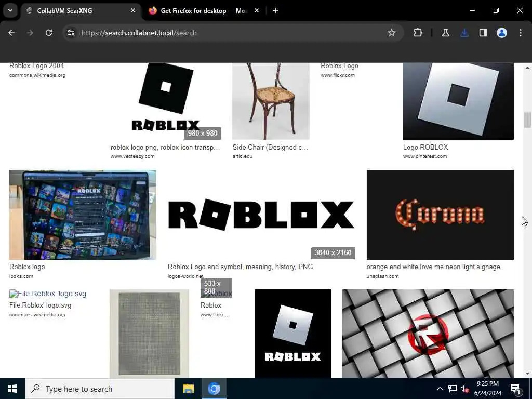Screen dimensions: 532x399
Task: Open the Windows Start menu
Action: pos(12,389)
